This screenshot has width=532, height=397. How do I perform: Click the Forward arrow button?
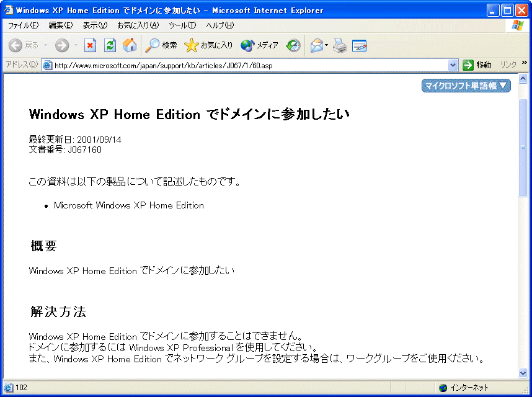(62, 45)
